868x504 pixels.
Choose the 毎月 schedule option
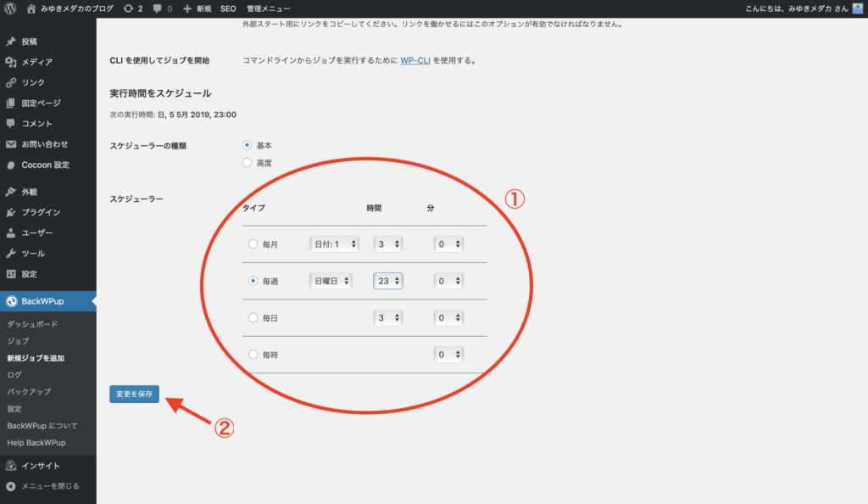[x=253, y=244]
